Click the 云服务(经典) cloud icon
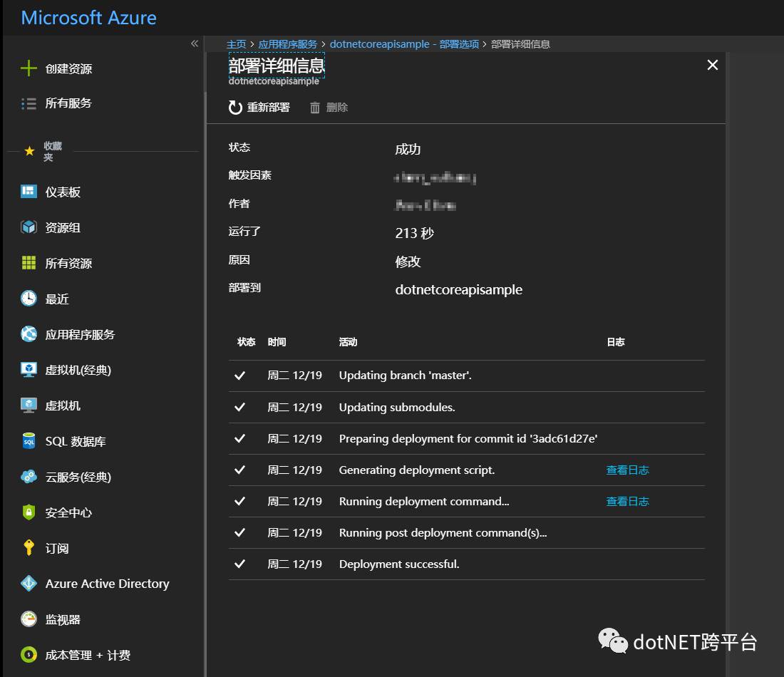The image size is (784, 677). coord(29,477)
